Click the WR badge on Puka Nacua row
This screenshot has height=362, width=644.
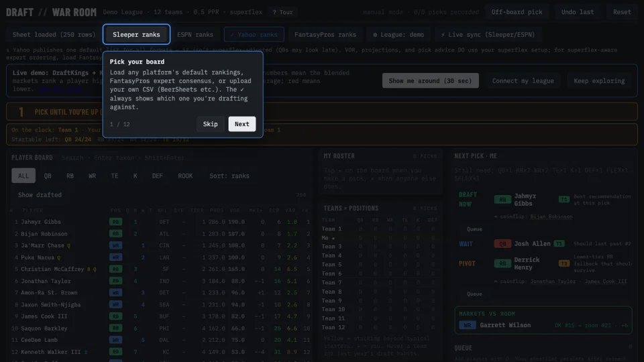click(115, 257)
